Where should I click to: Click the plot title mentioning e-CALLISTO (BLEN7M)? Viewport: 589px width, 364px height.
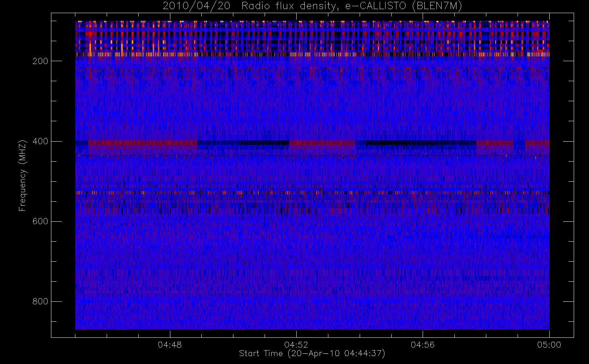312,6
